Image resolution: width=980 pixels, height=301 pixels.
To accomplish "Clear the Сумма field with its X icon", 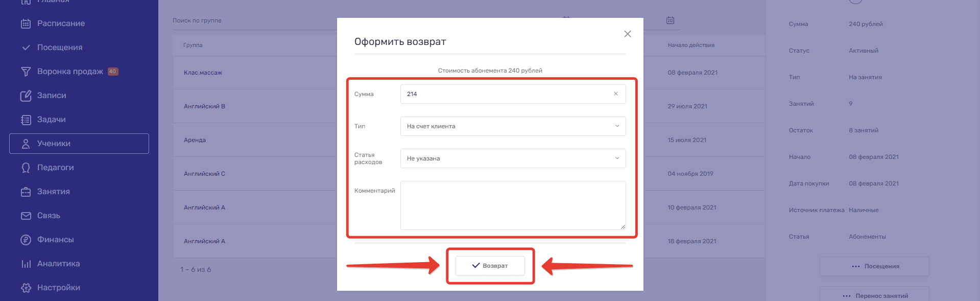I will 616,94.
